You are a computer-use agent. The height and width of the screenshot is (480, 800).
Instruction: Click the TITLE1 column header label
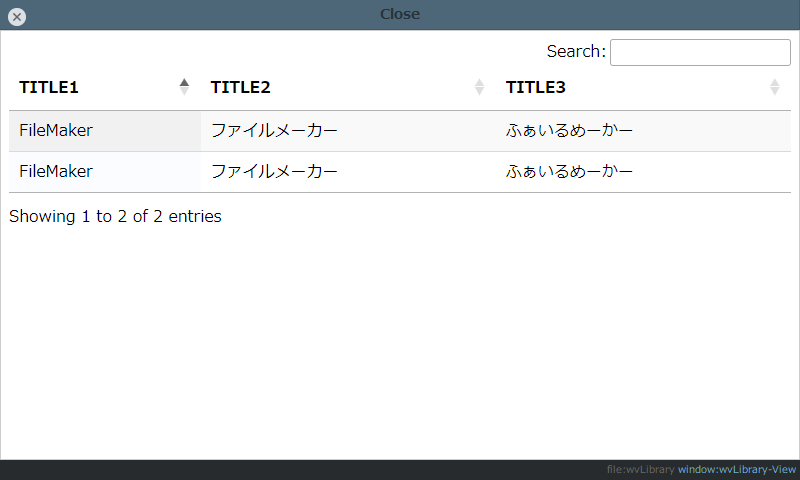[x=49, y=88]
